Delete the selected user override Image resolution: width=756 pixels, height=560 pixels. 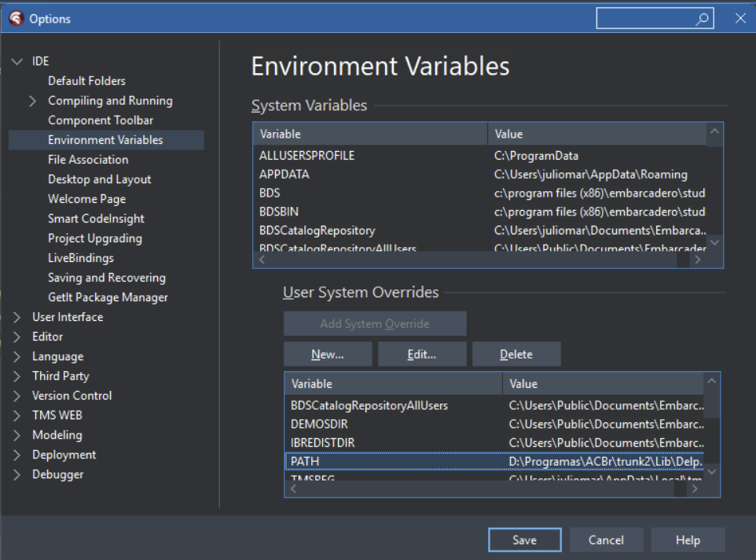pyautogui.click(x=516, y=355)
